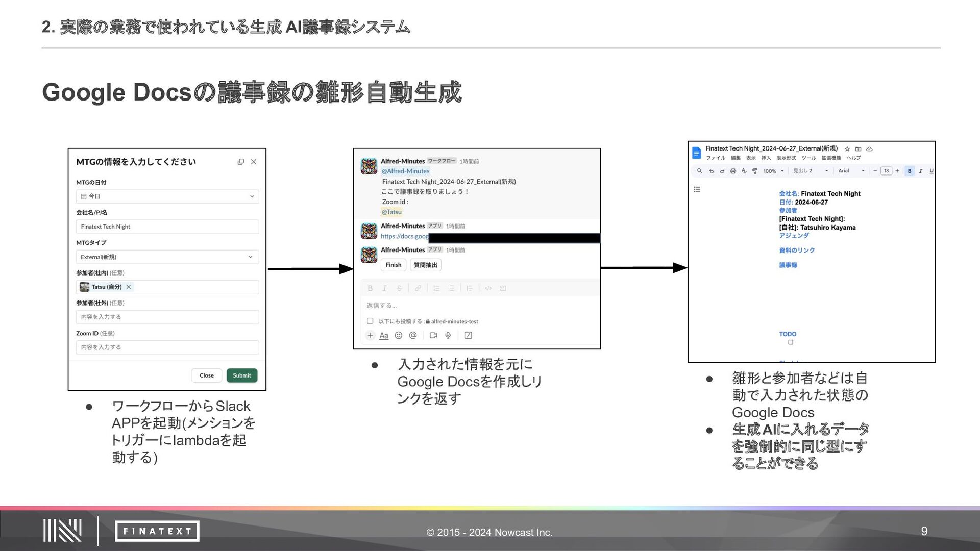The image size is (980, 551).
Task: Check the also post to alfred-minutes-test box
Action: (x=370, y=321)
